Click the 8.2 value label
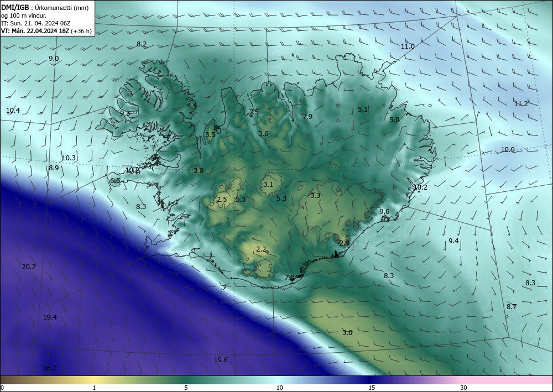The width and height of the screenshot is (553, 392). point(142,44)
